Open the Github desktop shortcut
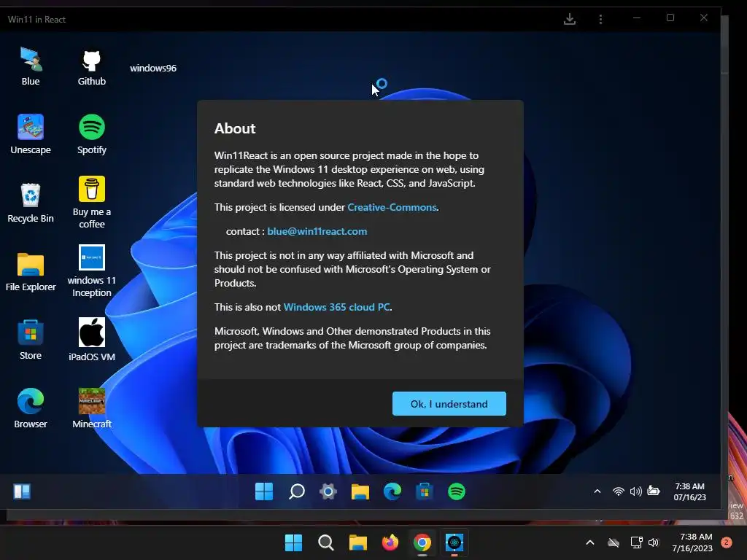Viewport: 747px width, 560px height. click(x=91, y=66)
